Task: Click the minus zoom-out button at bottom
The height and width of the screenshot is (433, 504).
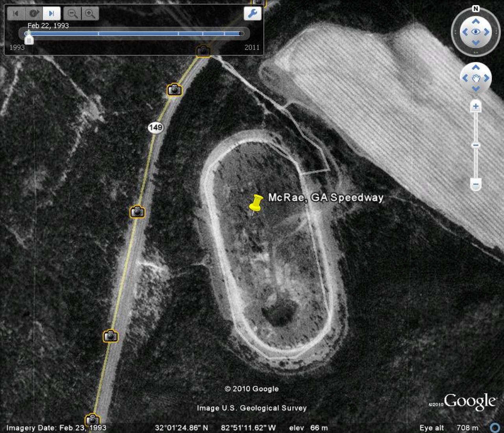Action: tap(476, 184)
